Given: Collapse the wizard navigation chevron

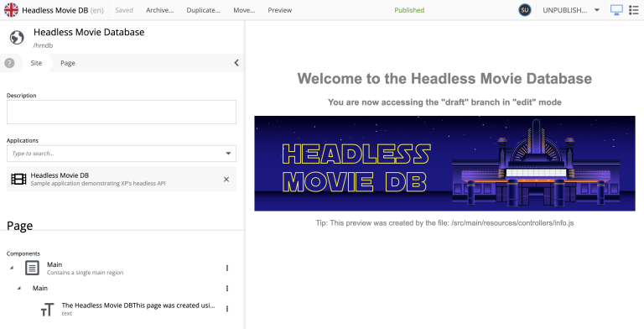Looking at the screenshot, I should coord(236,63).
